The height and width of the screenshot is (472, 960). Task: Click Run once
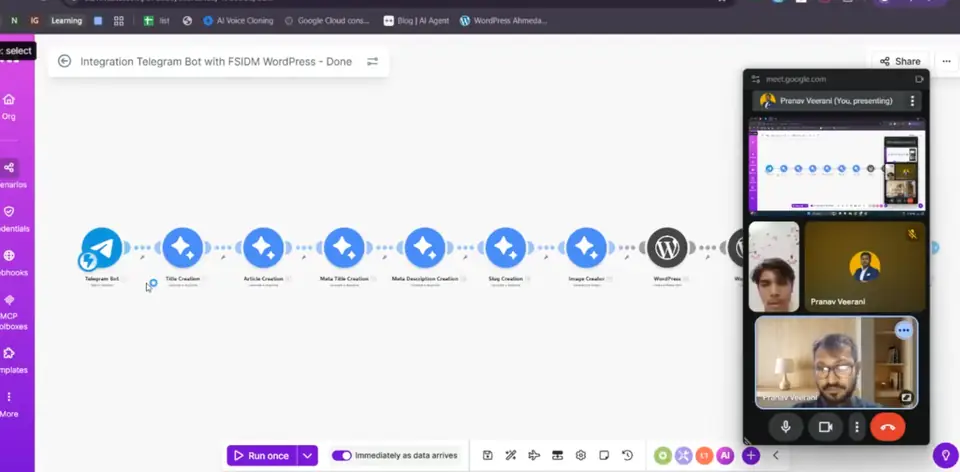[262, 455]
